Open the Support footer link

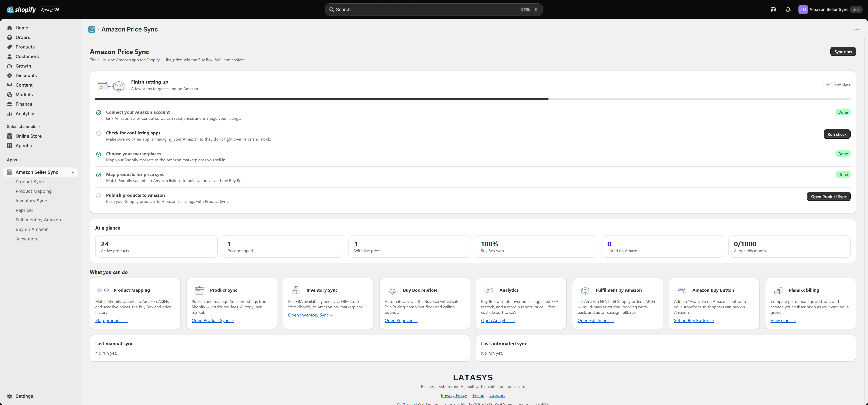click(x=497, y=395)
